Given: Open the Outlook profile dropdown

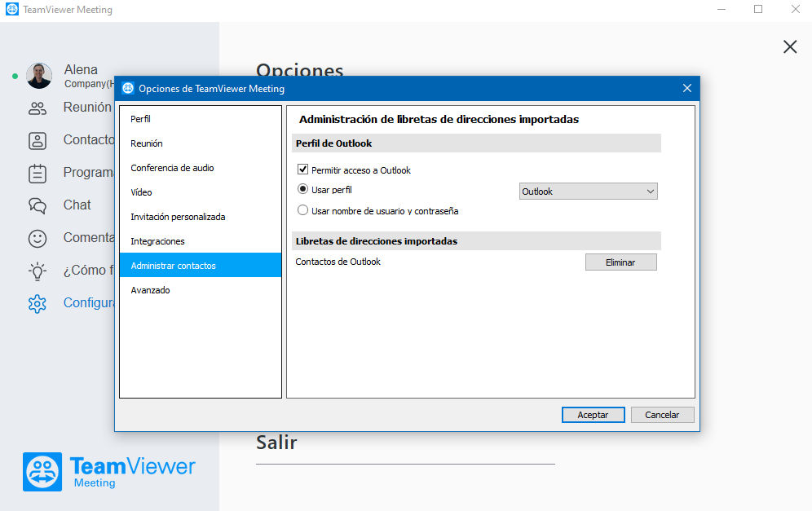Looking at the screenshot, I should click(x=589, y=192).
